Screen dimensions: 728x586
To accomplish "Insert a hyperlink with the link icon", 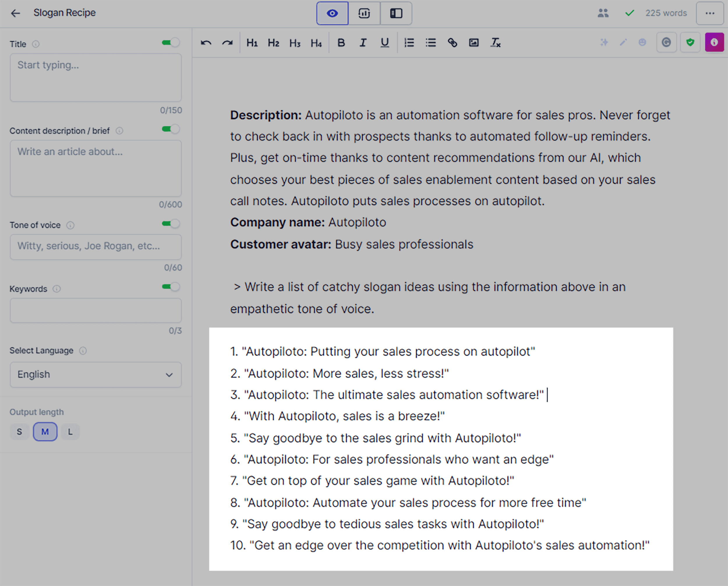I will [x=452, y=42].
